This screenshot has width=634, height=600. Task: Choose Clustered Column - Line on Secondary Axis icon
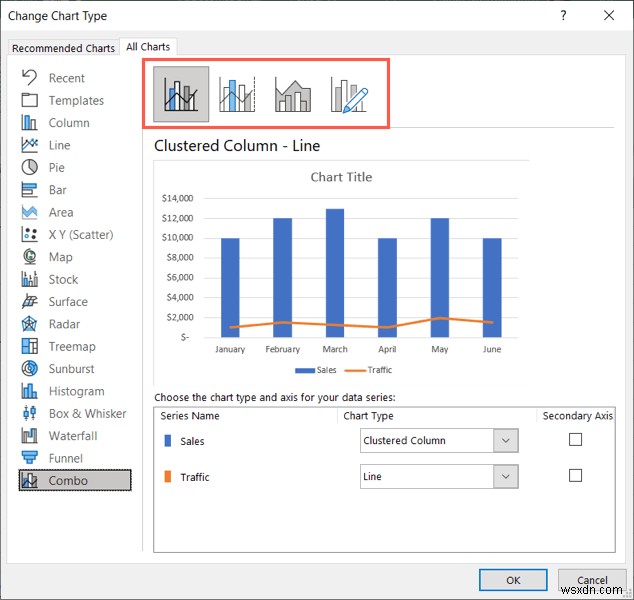click(x=237, y=94)
